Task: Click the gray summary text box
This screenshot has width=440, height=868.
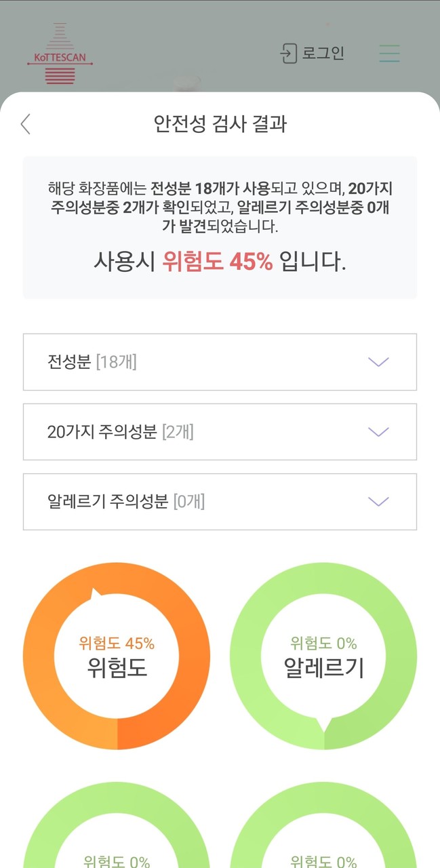Action: pos(220,227)
